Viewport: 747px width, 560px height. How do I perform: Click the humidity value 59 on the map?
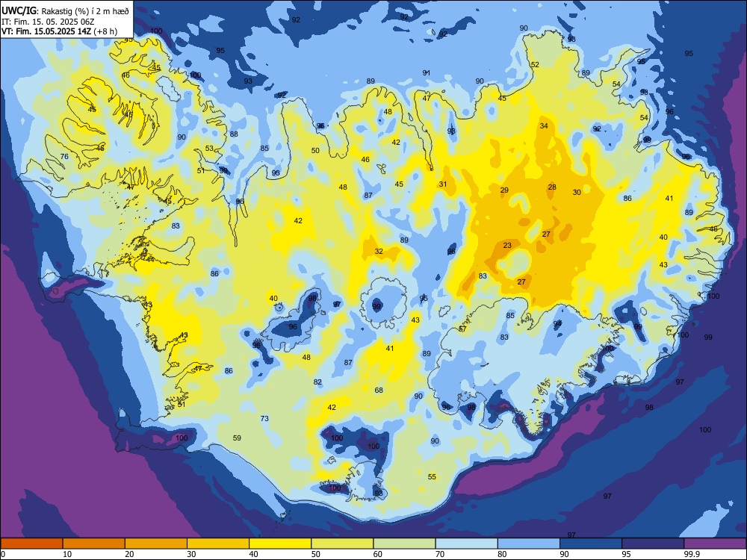tap(237, 438)
